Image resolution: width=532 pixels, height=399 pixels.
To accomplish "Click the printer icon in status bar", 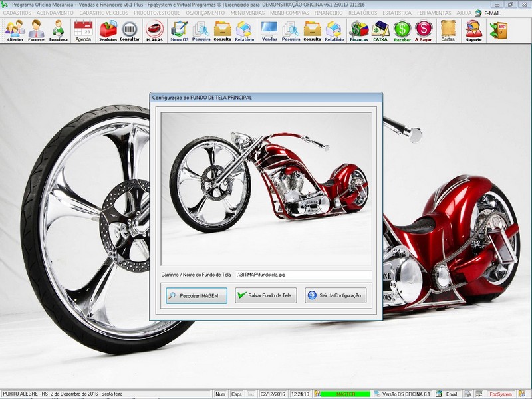I will 468,394.
